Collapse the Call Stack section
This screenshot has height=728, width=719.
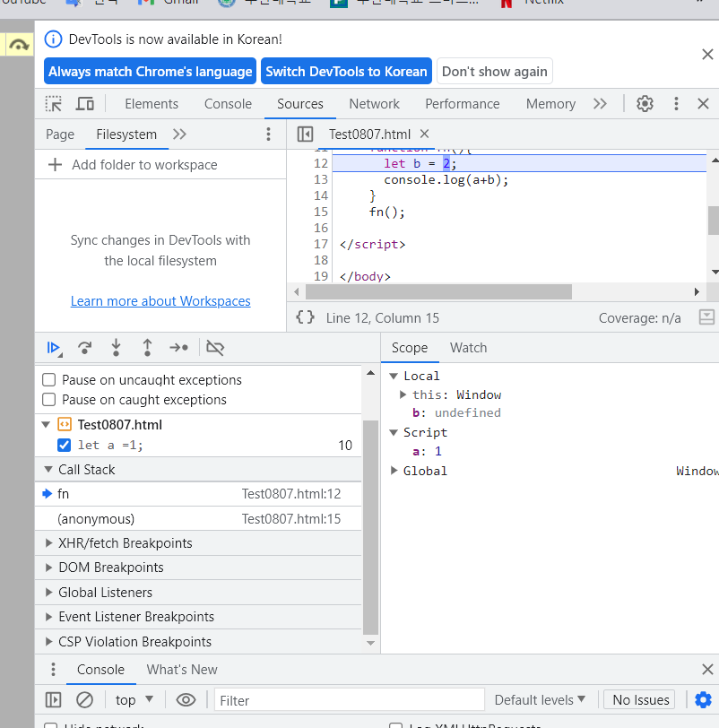[48, 470]
